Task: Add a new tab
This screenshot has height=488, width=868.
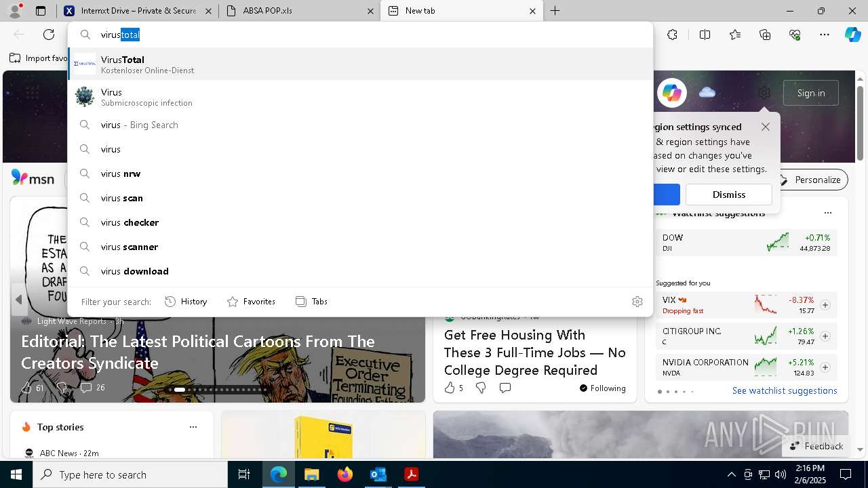Action: 555,11
